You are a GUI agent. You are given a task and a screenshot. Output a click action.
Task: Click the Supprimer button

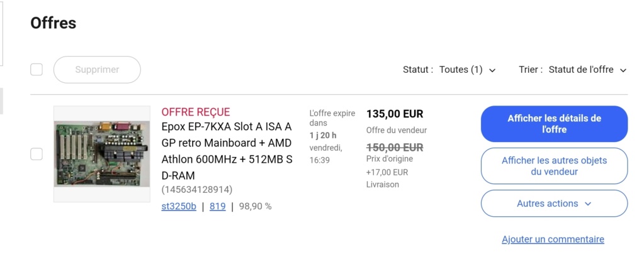(97, 70)
